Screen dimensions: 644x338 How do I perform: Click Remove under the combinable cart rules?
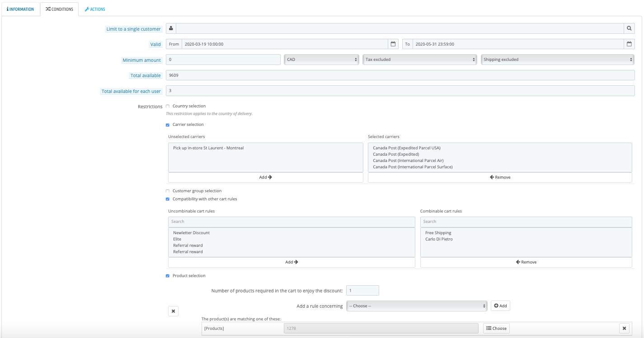coord(526,262)
